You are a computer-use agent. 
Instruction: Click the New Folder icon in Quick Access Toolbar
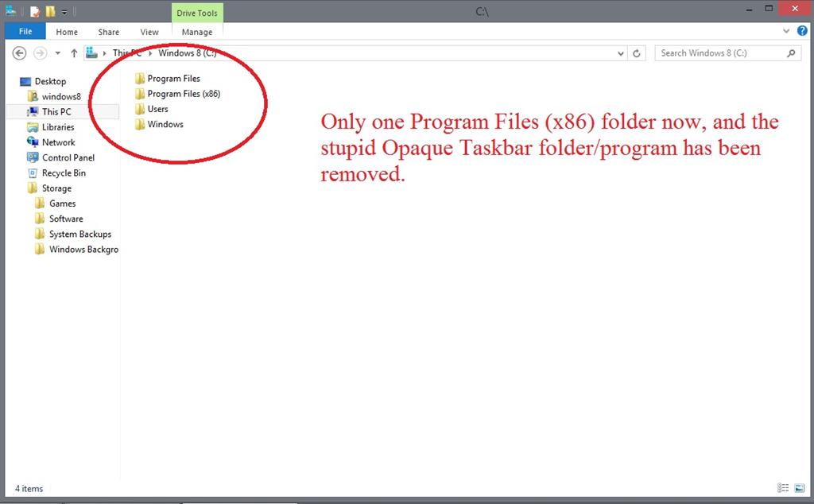coord(49,11)
